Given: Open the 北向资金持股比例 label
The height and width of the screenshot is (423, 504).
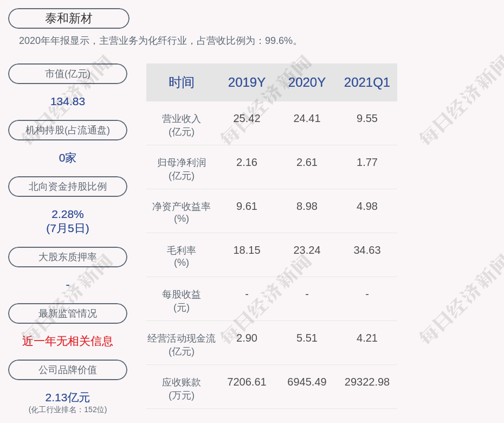Looking at the screenshot, I should [68, 187].
